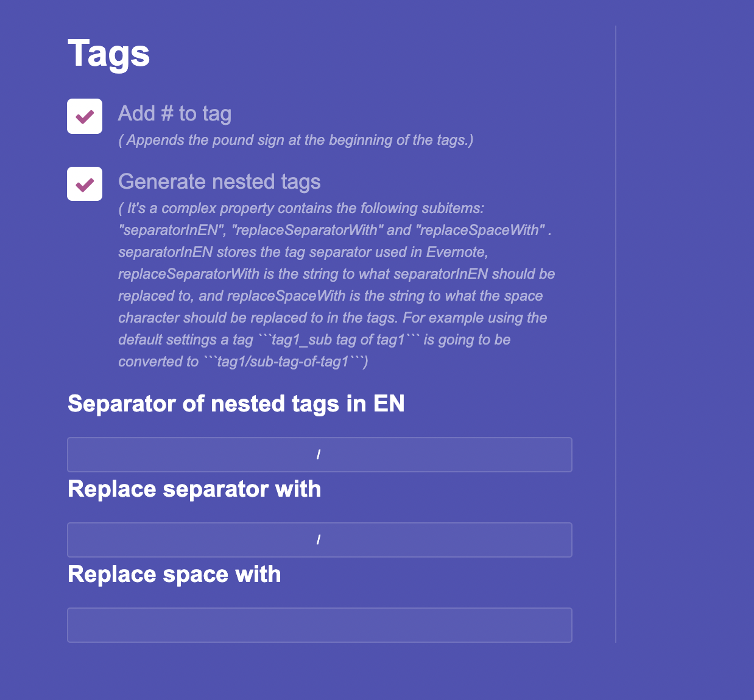The height and width of the screenshot is (700, 754).
Task: Click the vertical divider on the right
Action: click(x=617, y=333)
